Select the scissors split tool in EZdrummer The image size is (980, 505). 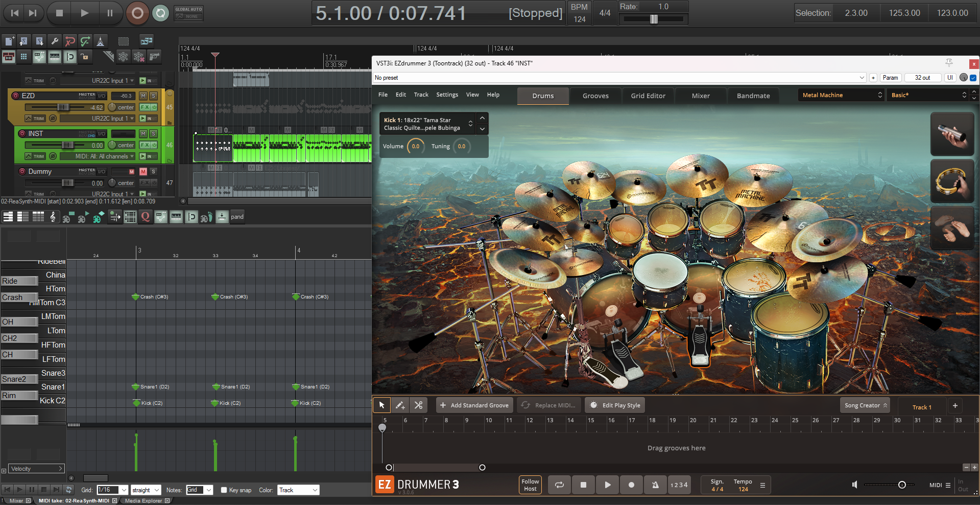tap(418, 405)
